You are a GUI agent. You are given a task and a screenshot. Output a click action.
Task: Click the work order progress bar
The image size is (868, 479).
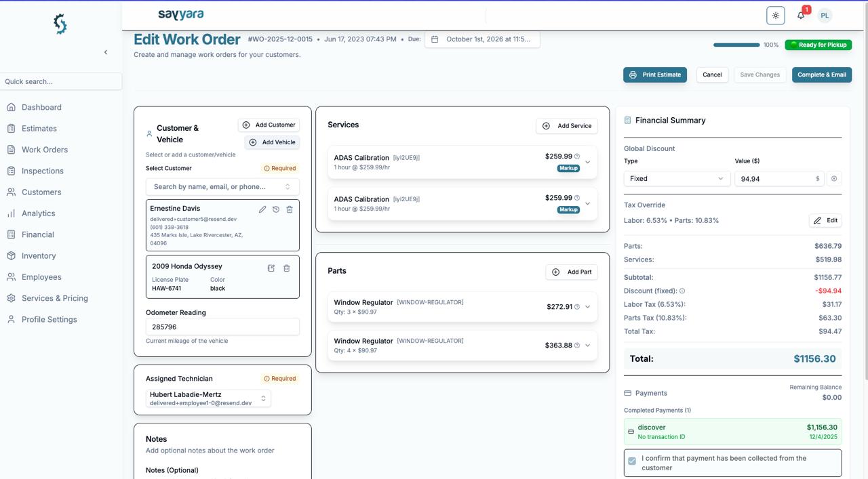pyautogui.click(x=736, y=45)
